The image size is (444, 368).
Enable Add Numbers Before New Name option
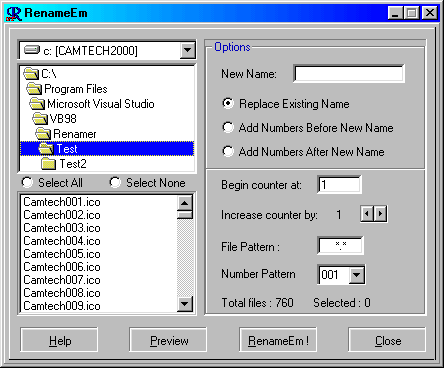point(228,127)
